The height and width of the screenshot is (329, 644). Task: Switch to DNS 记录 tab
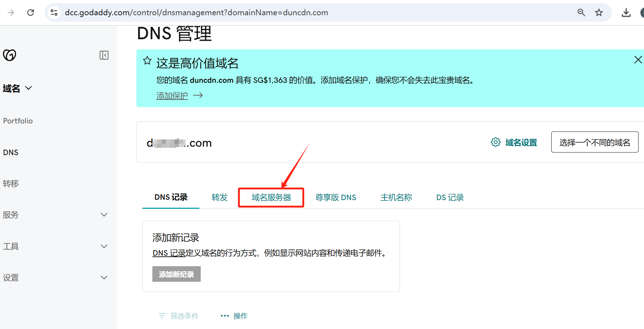pyautogui.click(x=171, y=197)
